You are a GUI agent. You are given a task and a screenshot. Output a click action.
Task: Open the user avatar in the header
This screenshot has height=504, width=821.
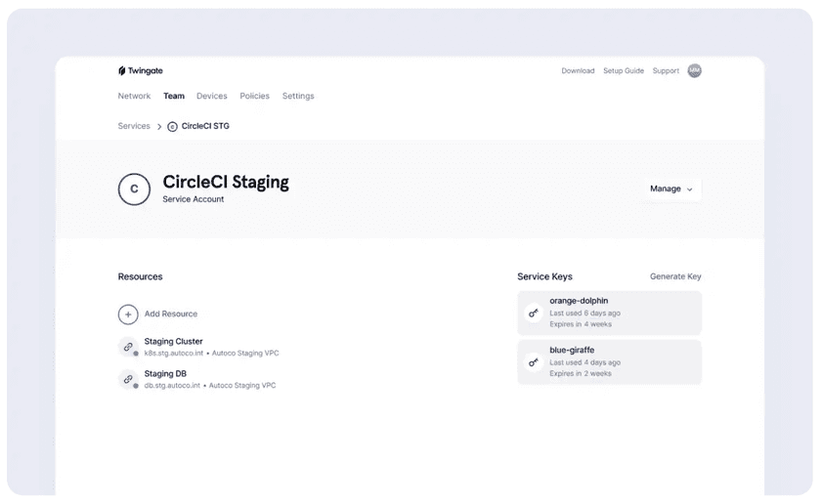(x=694, y=70)
